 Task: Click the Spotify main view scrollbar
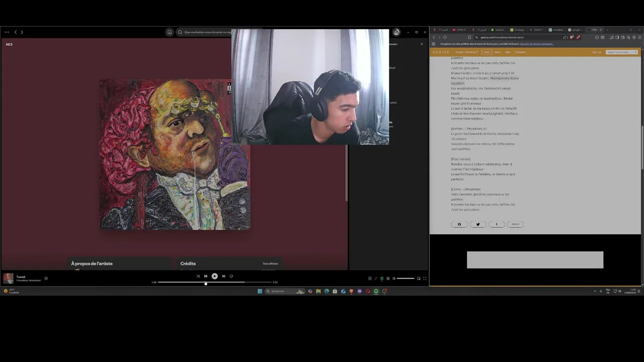(347, 173)
